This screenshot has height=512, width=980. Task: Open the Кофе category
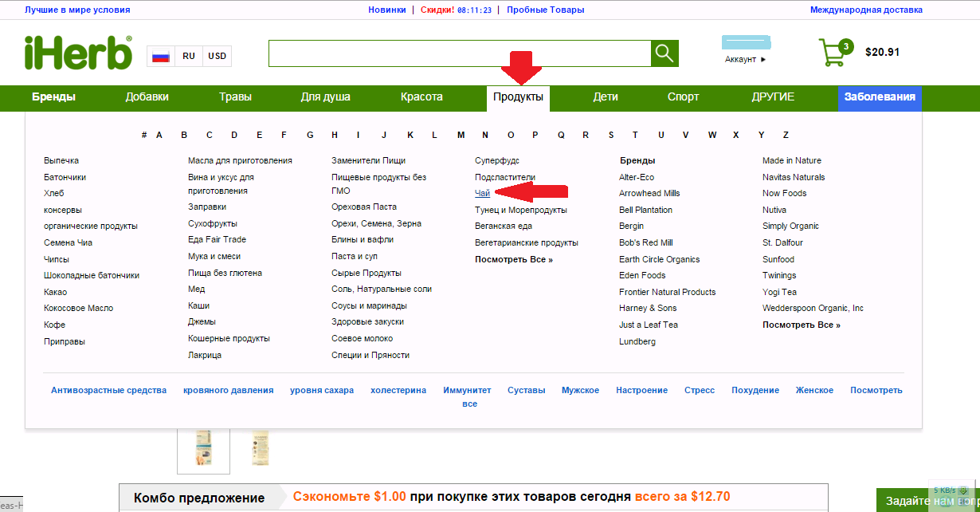(x=55, y=325)
